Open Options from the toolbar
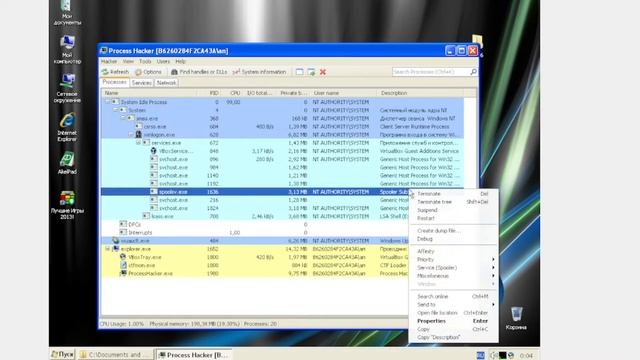 click(149, 72)
